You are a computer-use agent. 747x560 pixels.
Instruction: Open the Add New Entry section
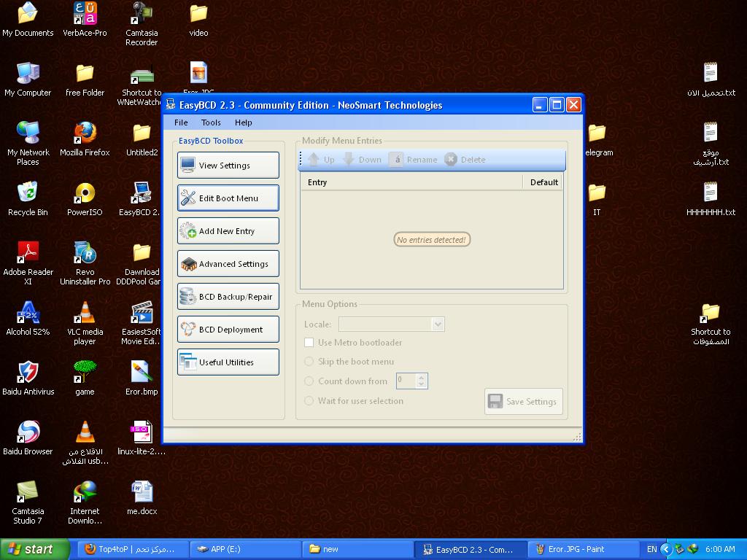(x=228, y=231)
